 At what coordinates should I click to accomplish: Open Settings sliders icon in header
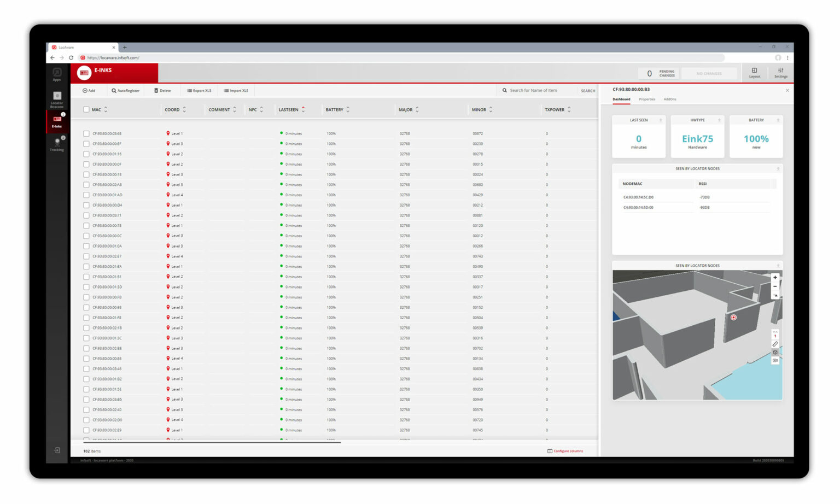[780, 73]
